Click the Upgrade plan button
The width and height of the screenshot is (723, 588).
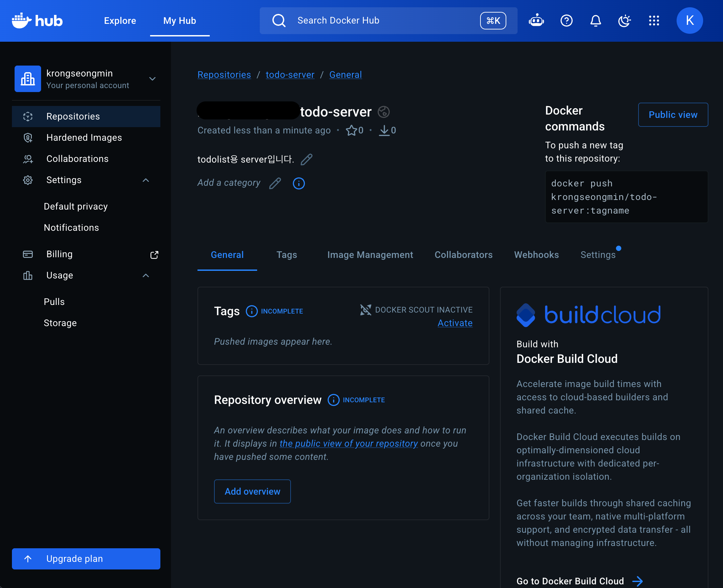click(x=86, y=559)
